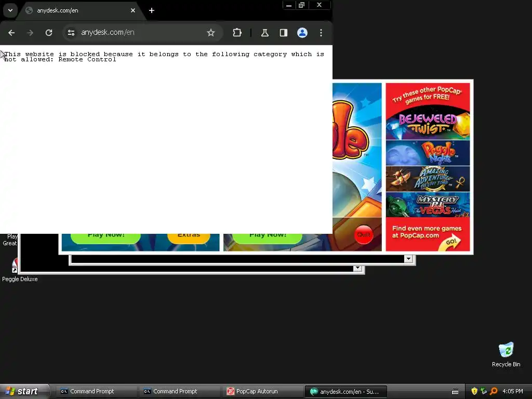Minimize the Chrome window
This screenshot has height=399, width=532.
(x=289, y=5)
